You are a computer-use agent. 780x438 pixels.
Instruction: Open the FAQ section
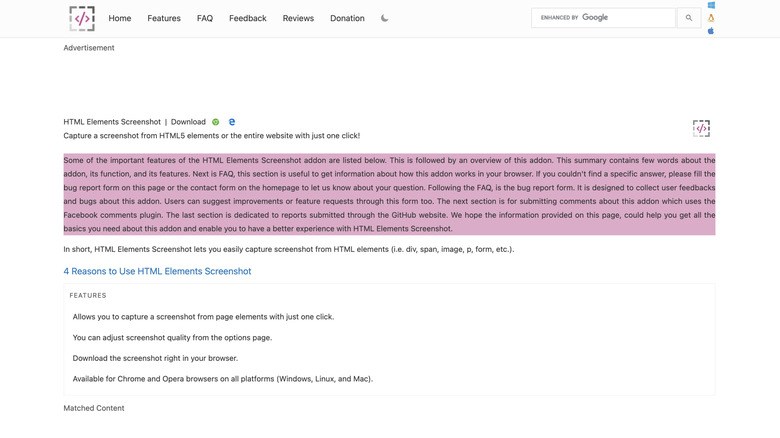click(205, 18)
